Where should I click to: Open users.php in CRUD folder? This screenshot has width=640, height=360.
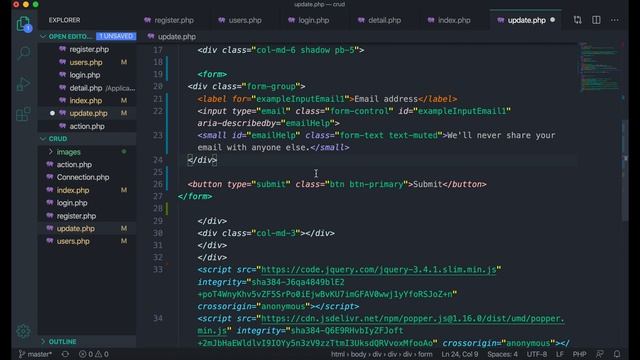click(73, 241)
